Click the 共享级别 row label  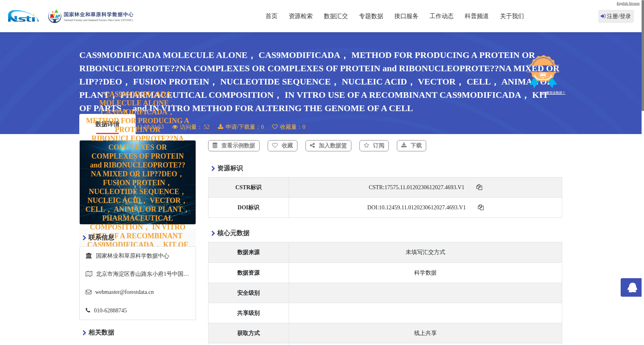248,313
